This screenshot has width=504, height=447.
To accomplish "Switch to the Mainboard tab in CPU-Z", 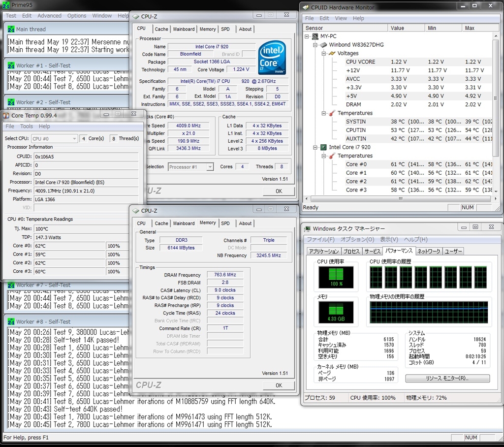I will click(184, 29).
